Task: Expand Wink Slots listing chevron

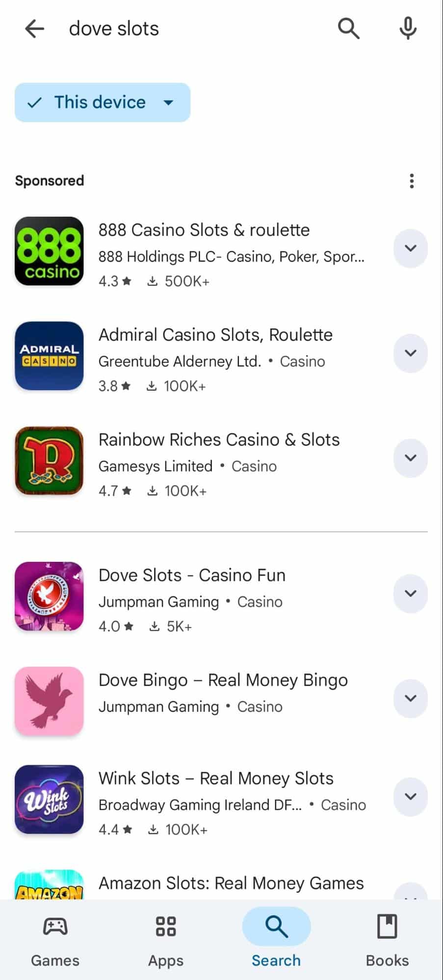Action: [x=411, y=797]
